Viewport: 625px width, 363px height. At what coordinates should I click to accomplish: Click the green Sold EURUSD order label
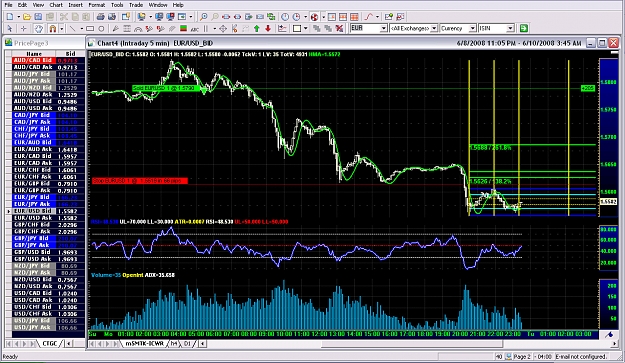click(x=166, y=88)
